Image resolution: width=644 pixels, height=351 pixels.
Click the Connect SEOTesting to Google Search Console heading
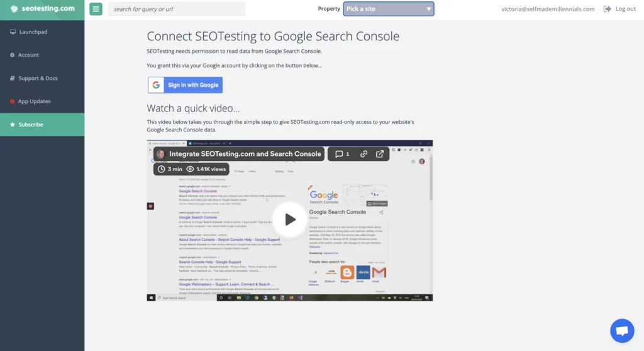click(x=273, y=36)
